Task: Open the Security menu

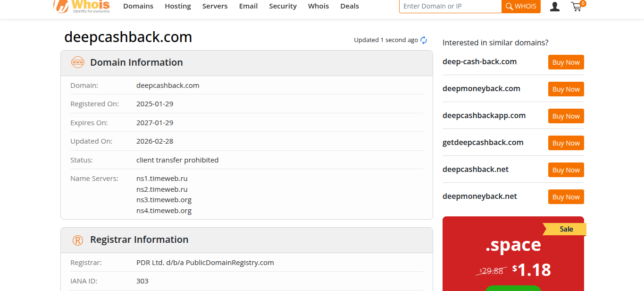Action: click(x=283, y=6)
